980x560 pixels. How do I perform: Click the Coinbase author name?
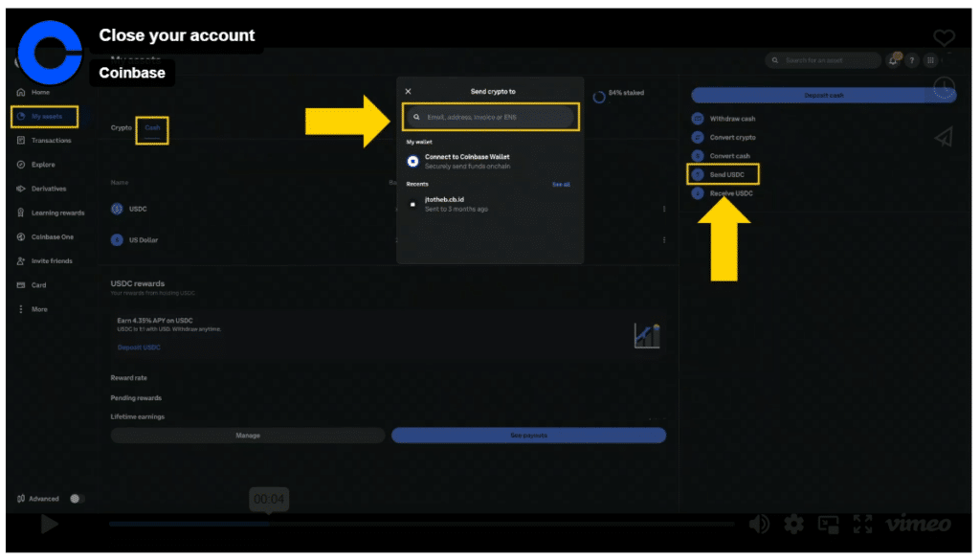coord(132,73)
